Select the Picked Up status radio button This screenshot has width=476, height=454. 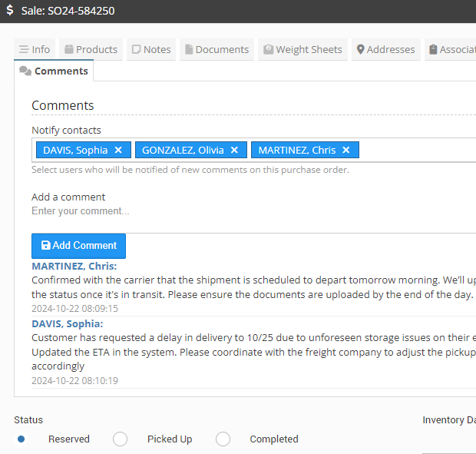tap(121, 439)
